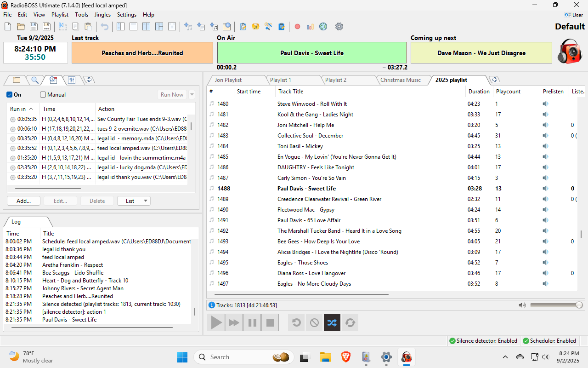Open the List dropdown button

point(134,201)
